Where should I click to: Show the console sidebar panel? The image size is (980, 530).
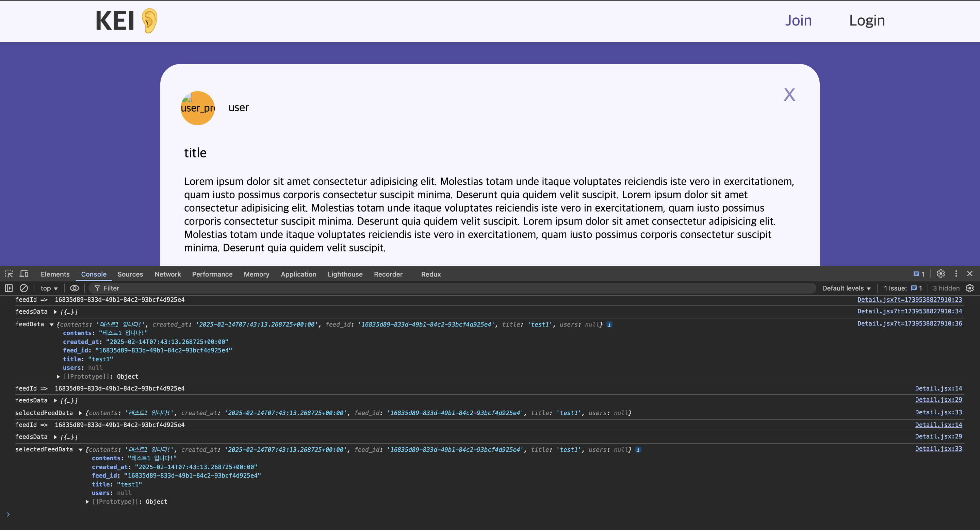9,288
